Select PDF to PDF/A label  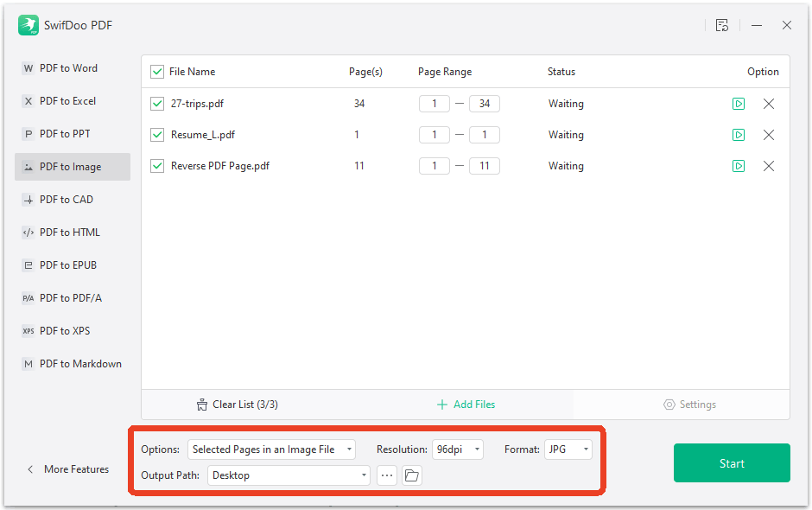pos(71,298)
